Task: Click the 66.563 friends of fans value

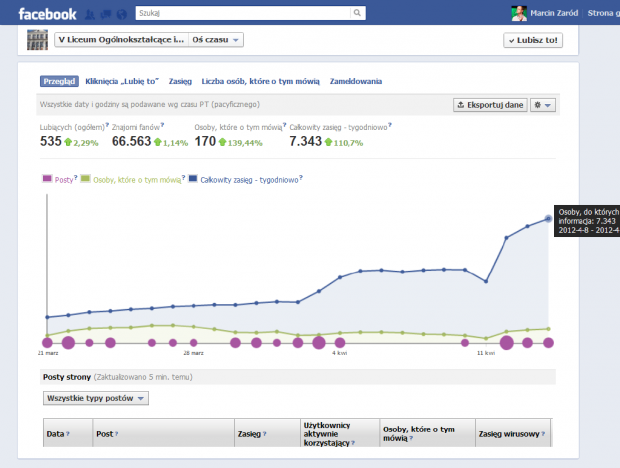Action: coord(131,142)
